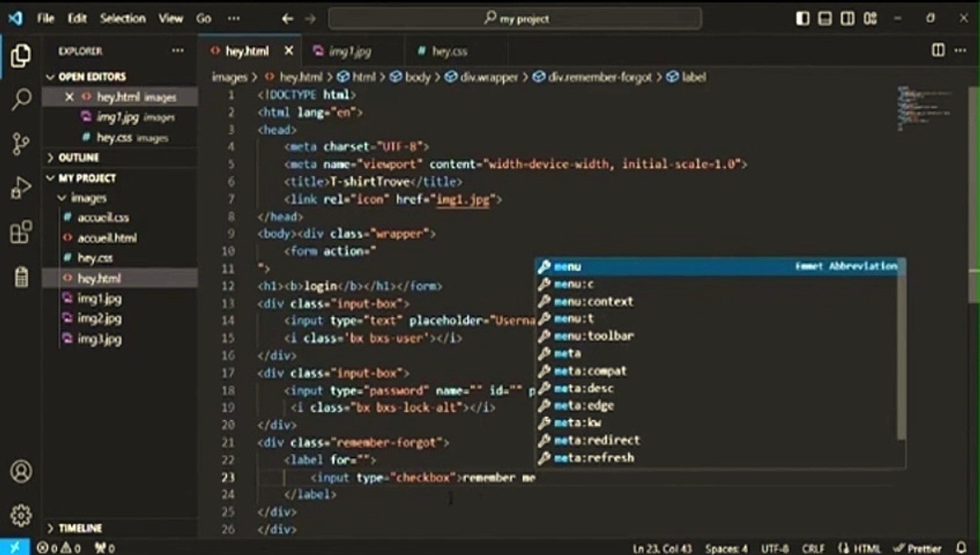Split the editor right
Screen dimensions: 980x555
938,50
